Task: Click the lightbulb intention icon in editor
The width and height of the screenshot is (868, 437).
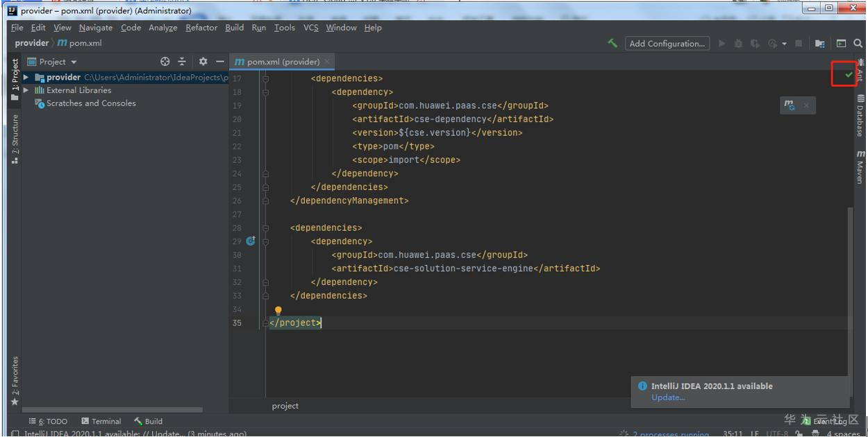Action: tap(278, 311)
